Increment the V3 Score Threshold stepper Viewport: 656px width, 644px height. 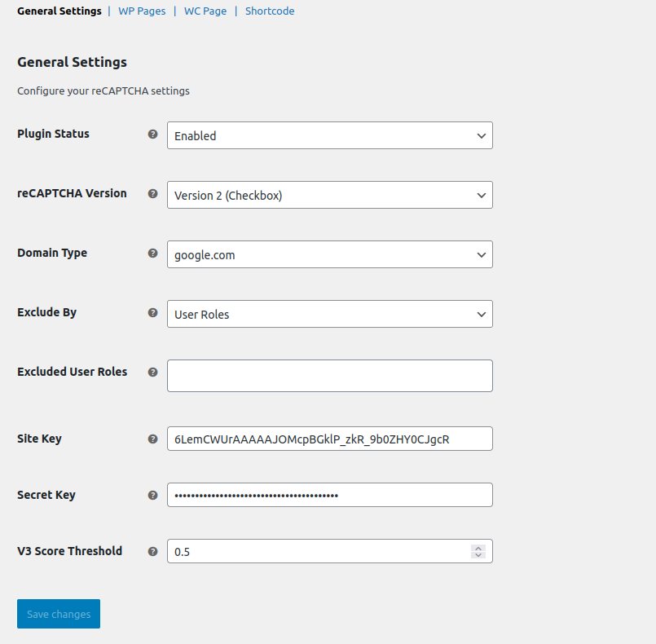(x=478, y=547)
